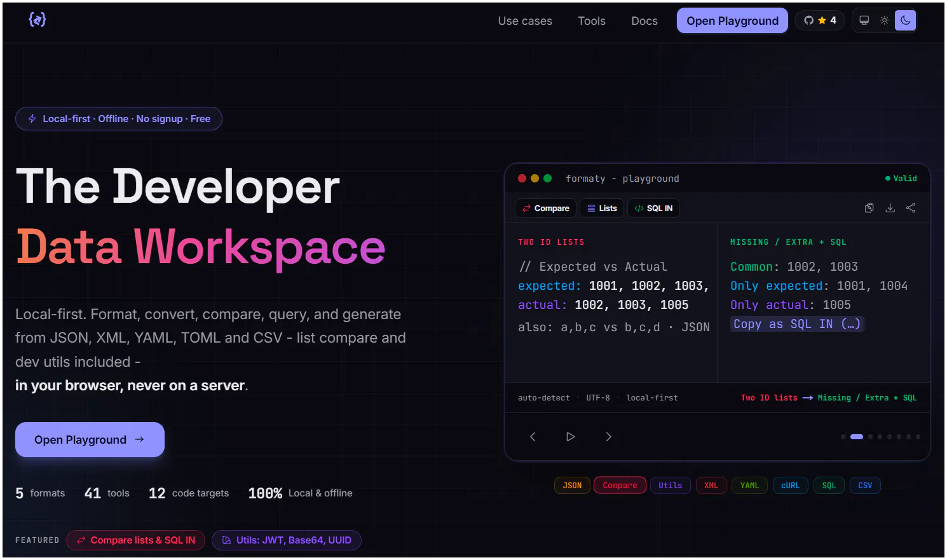The width and height of the screenshot is (947, 560).
Task: Jump to the first carousel dot
Action: (843, 437)
